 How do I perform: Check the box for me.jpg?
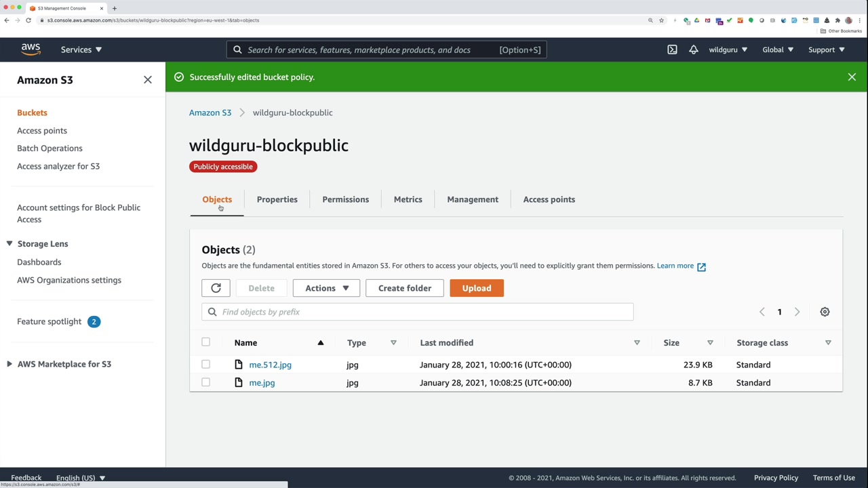tap(205, 383)
